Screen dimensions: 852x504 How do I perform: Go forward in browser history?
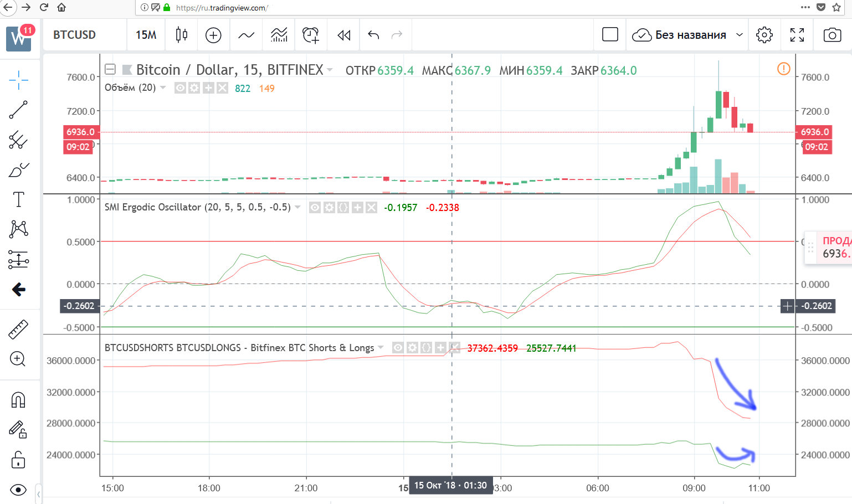(26, 7)
